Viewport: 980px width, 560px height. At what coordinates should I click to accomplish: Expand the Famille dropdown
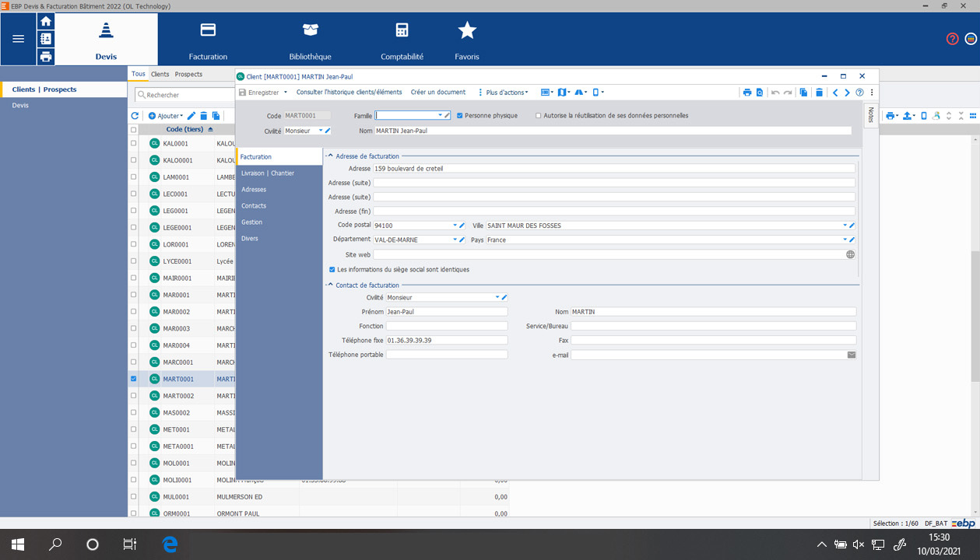(x=440, y=115)
